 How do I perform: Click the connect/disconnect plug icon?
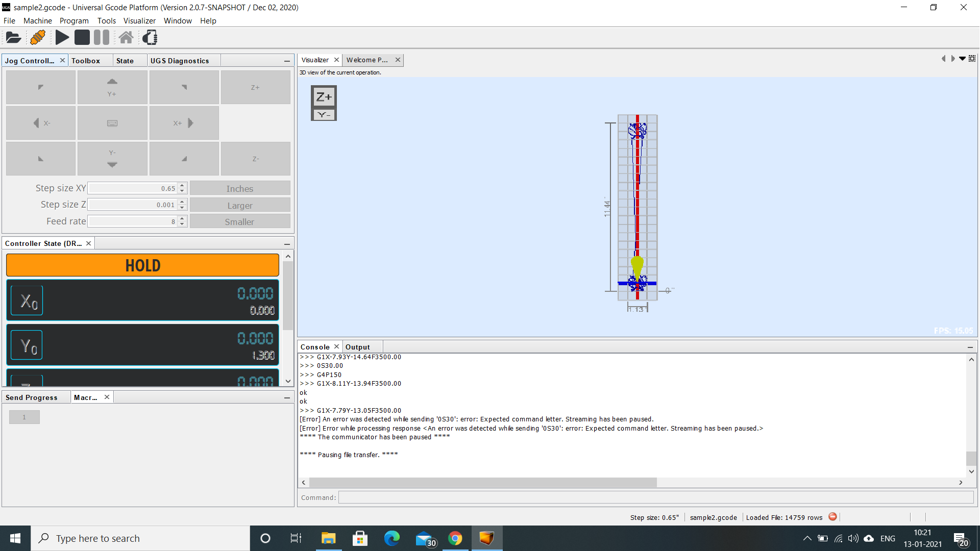pos(38,37)
